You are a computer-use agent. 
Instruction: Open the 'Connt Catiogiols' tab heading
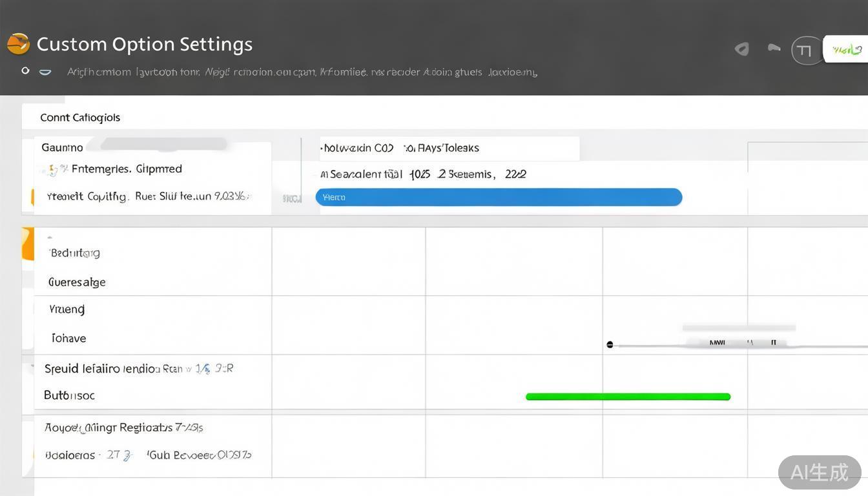(80, 118)
